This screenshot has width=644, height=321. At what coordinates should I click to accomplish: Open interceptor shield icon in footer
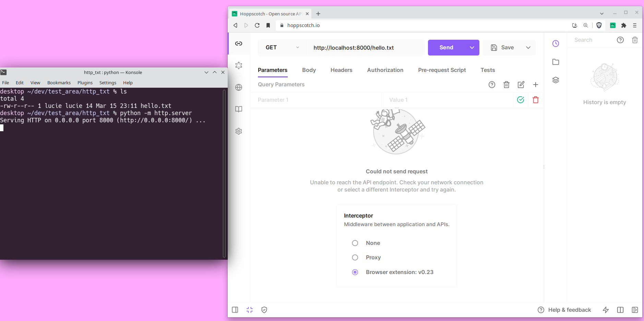point(264,310)
